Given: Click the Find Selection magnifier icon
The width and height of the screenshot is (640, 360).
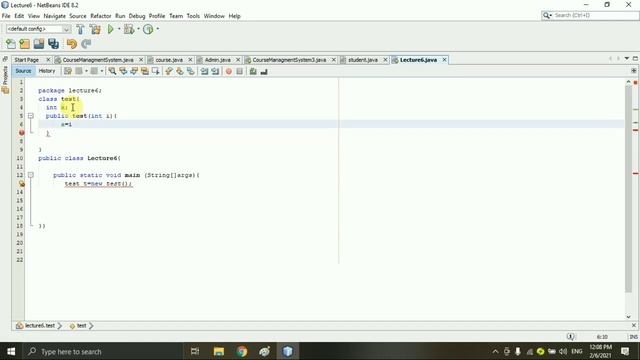Looking at the screenshot, I should (x=112, y=71).
